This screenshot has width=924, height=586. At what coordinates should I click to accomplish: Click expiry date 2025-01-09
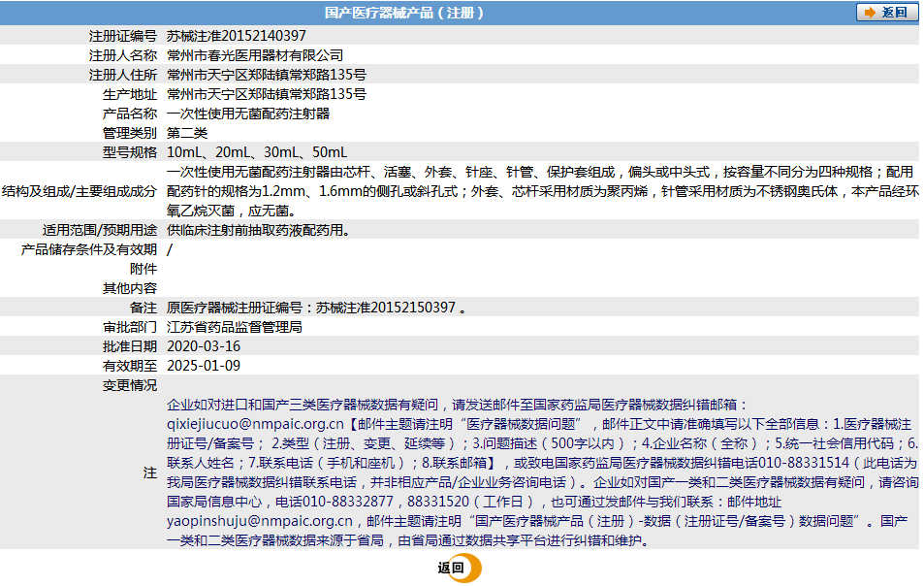click(204, 366)
